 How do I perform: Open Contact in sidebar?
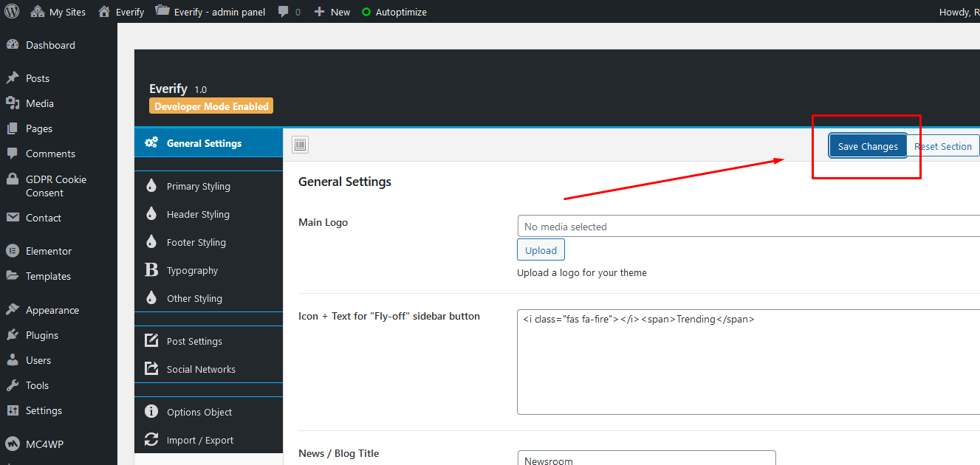[44, 218]
